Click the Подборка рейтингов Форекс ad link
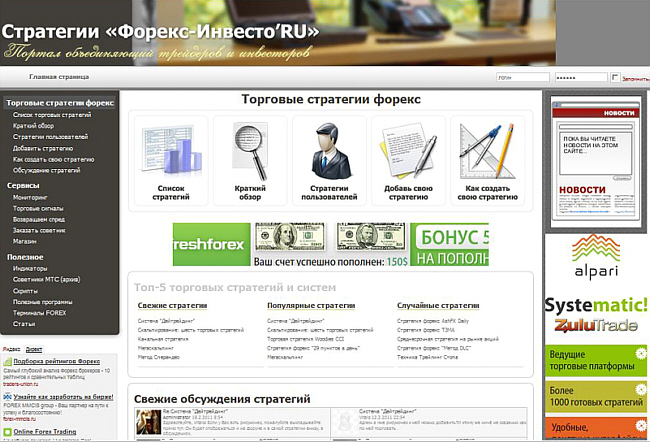The height and width of the screenshot is (442, 650). tap(60, 361)
